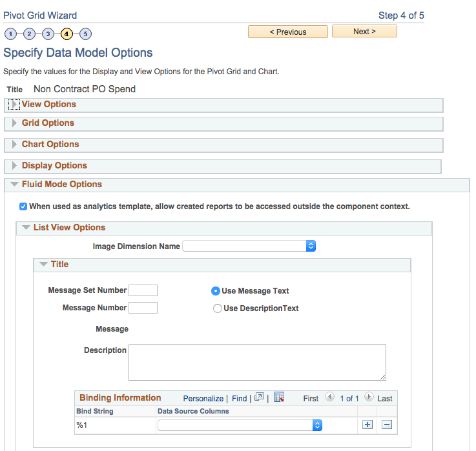This screenshot has width=476, height=451.
Task: Focus the Message Number field
Action: tap(143, 308)
